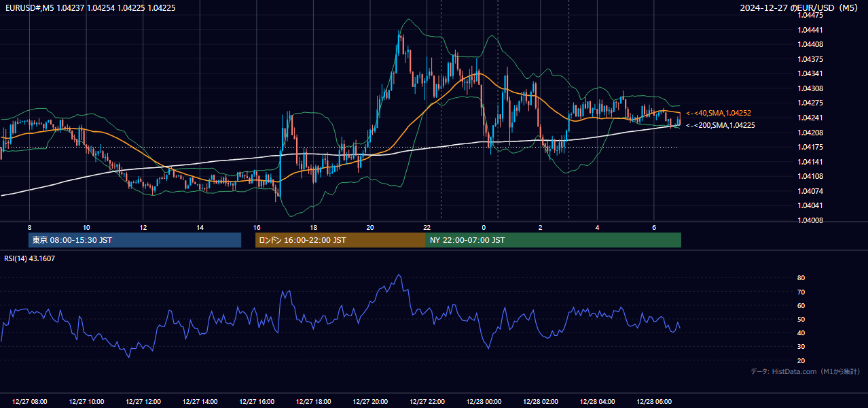Click price axis value 1.04241

810,118
